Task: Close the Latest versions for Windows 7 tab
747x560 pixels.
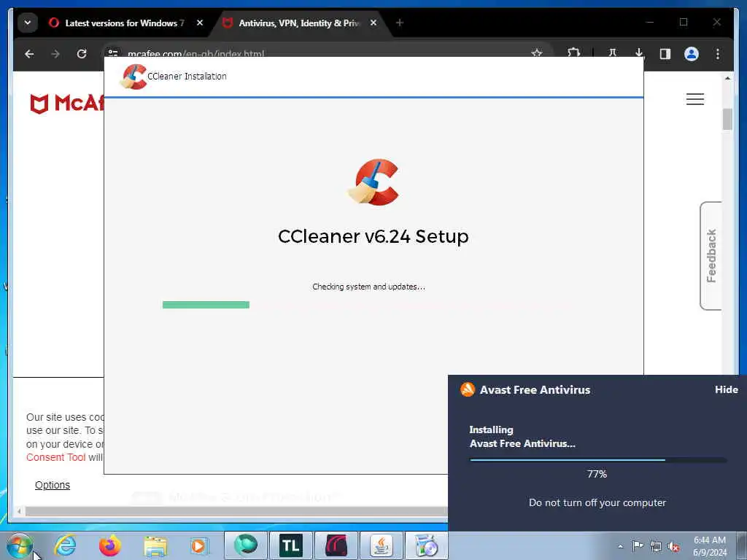Action: pyautogui.click(x=200, y=23)
